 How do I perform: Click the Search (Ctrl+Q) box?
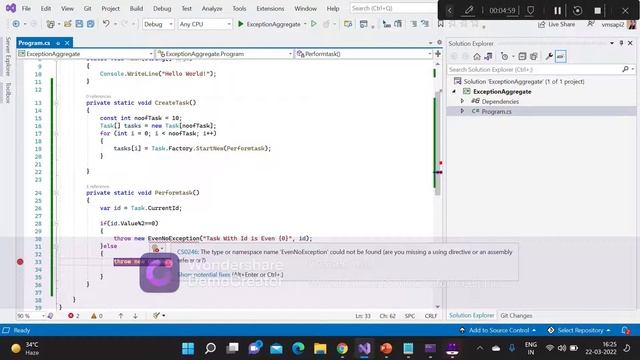pos(393,8)
